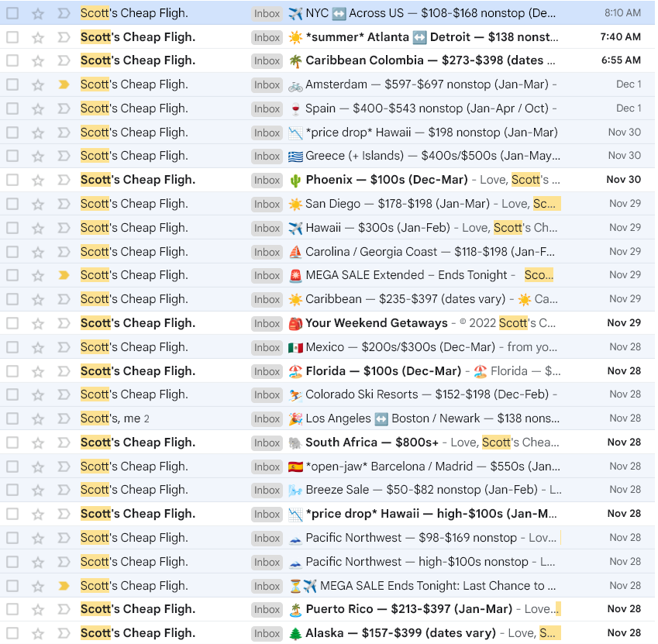Select the Alaska email checkbox
This screenshot has height=644, width=658.
tap(12, 633)
